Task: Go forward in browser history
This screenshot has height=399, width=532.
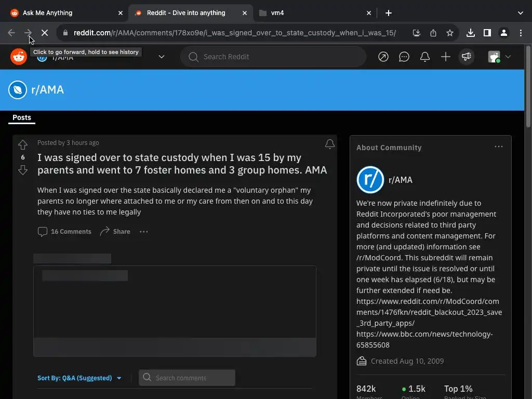Action: point(28,33)
